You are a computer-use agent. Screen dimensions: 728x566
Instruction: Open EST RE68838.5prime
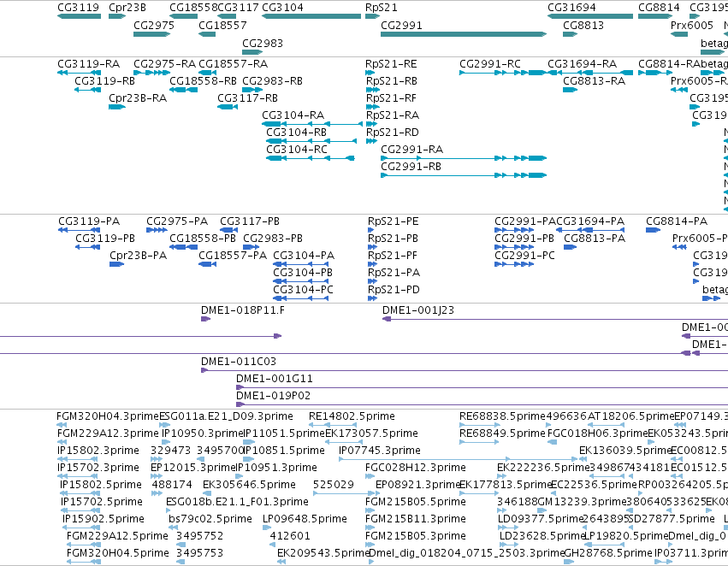tap(502, 416)
